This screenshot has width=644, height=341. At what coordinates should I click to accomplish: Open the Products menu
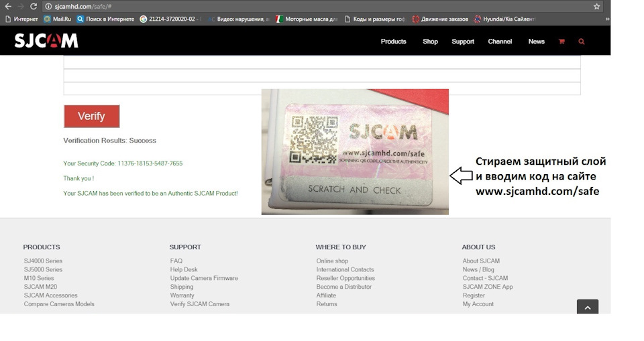(x=393, y=42)
